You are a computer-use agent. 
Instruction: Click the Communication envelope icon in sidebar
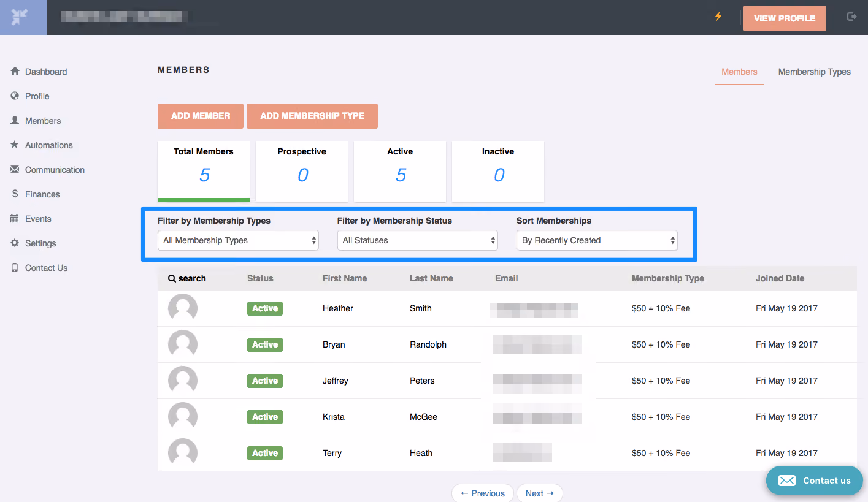[15, 169]
